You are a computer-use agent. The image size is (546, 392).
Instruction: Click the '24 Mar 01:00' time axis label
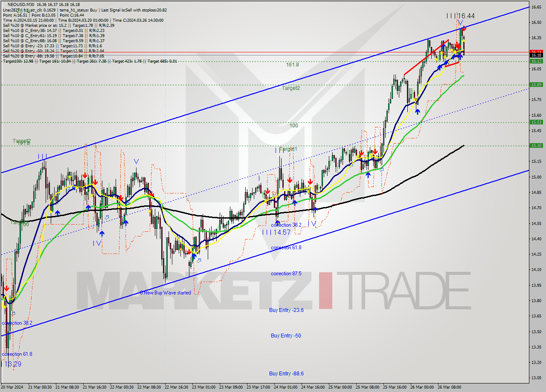pos(286,387)
